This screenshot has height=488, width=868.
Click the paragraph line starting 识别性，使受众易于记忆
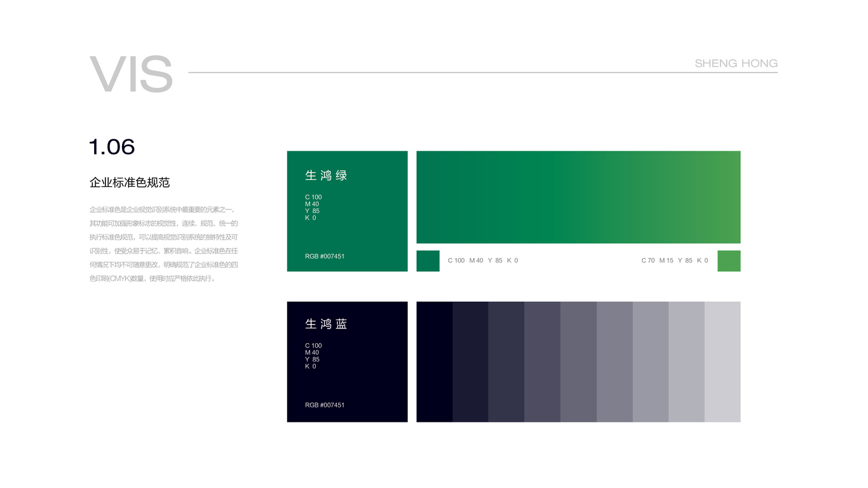[x=163, y=251]
